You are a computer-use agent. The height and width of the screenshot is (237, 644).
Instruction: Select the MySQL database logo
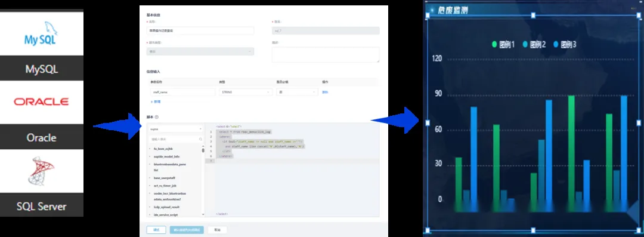(41, 34)
